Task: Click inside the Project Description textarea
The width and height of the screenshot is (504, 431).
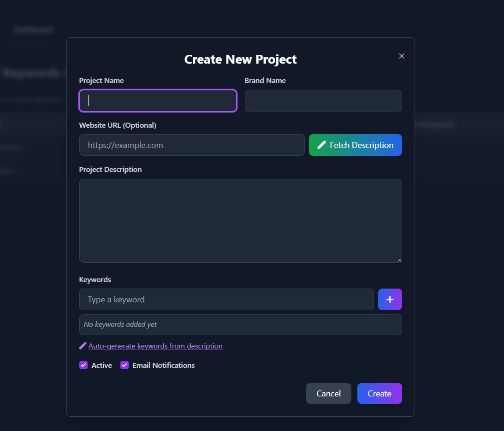Action: pyautogui.click(x=240, y=220)
